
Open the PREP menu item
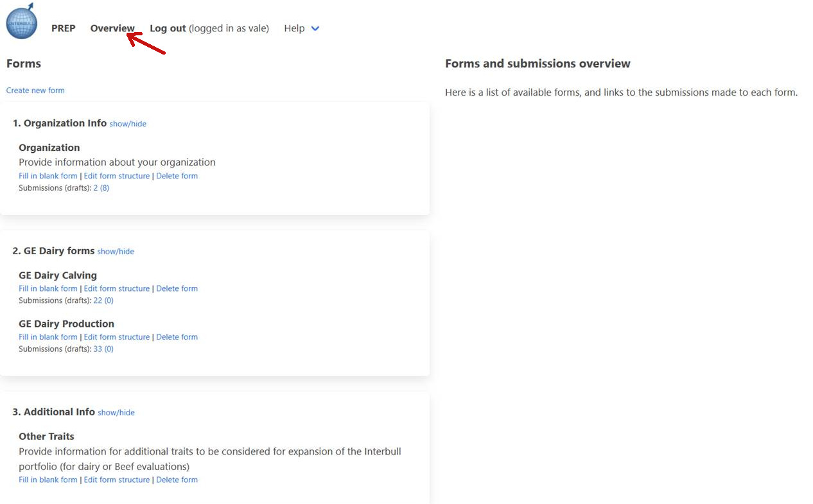pyautogui.click(x=64, y=28)
